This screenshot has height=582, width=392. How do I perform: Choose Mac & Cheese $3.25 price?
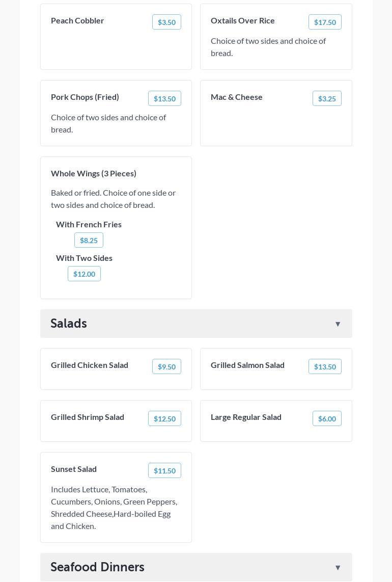click(327, 98)
